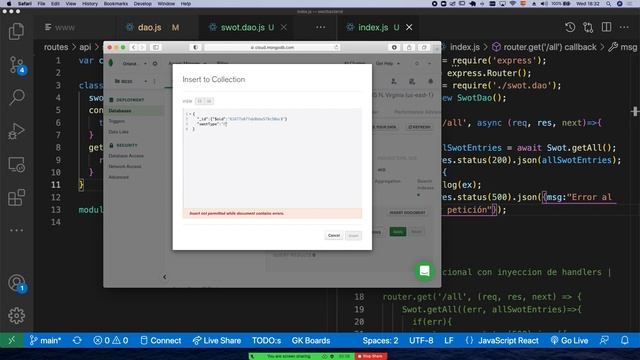Close the index.js editor tab
The height and width of the screenshot is (360, 640).
pyautogui.click(x=409, y=27)
